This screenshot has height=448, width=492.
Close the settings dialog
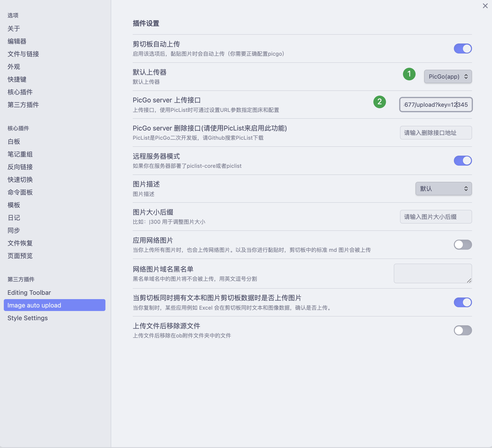tap(485, 6)
